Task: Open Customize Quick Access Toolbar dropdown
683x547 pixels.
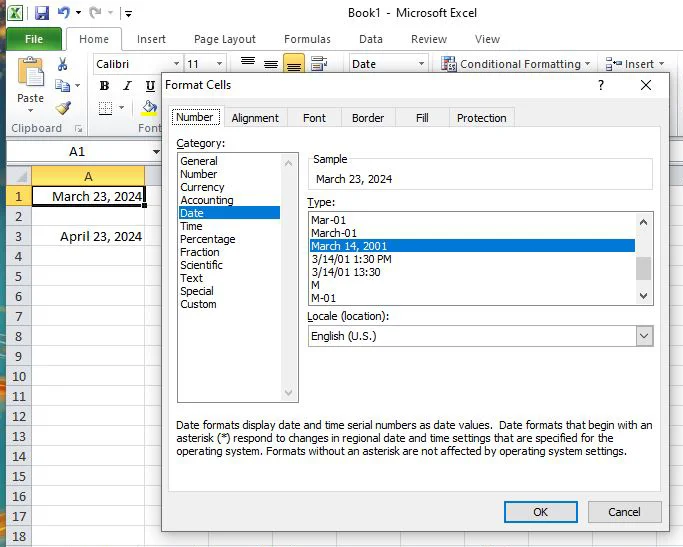Action: pyautogui.click(x=128, y=14)
